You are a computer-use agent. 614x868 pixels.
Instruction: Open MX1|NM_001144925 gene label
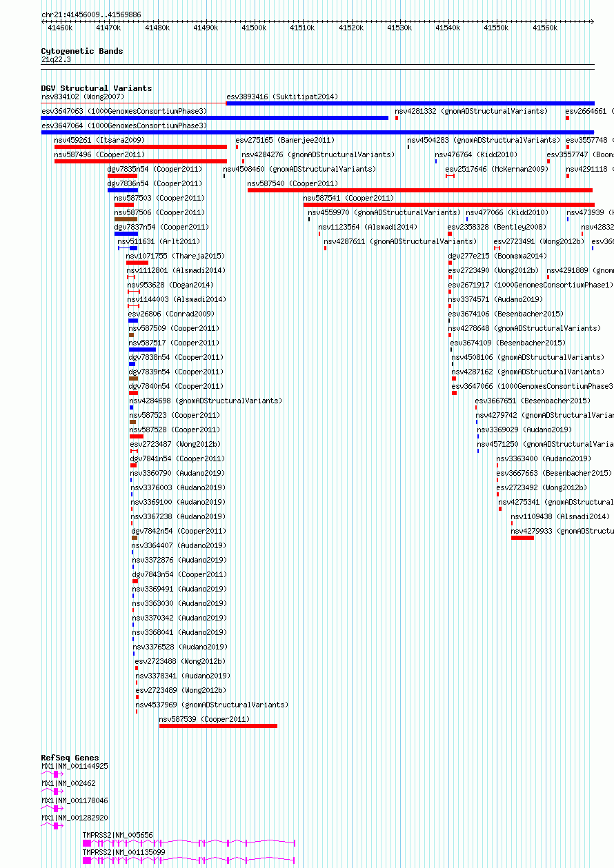click(75, 766)
